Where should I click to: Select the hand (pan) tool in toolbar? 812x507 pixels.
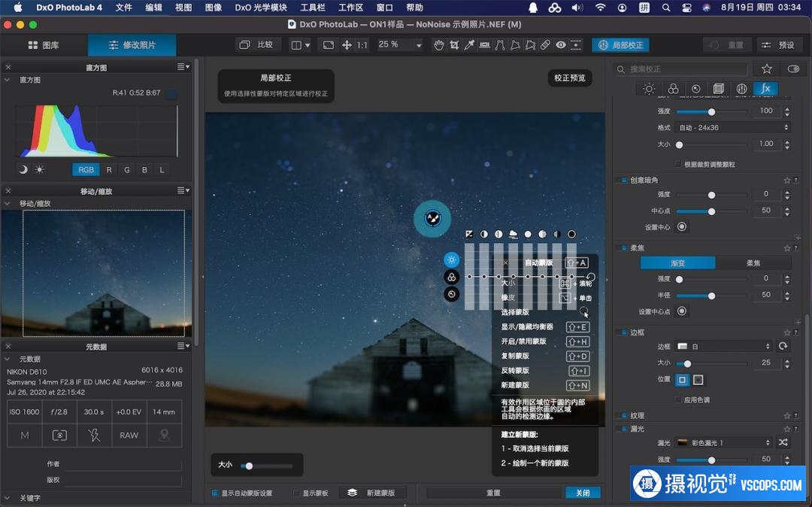pyautogui.click(x=438, y=45)
